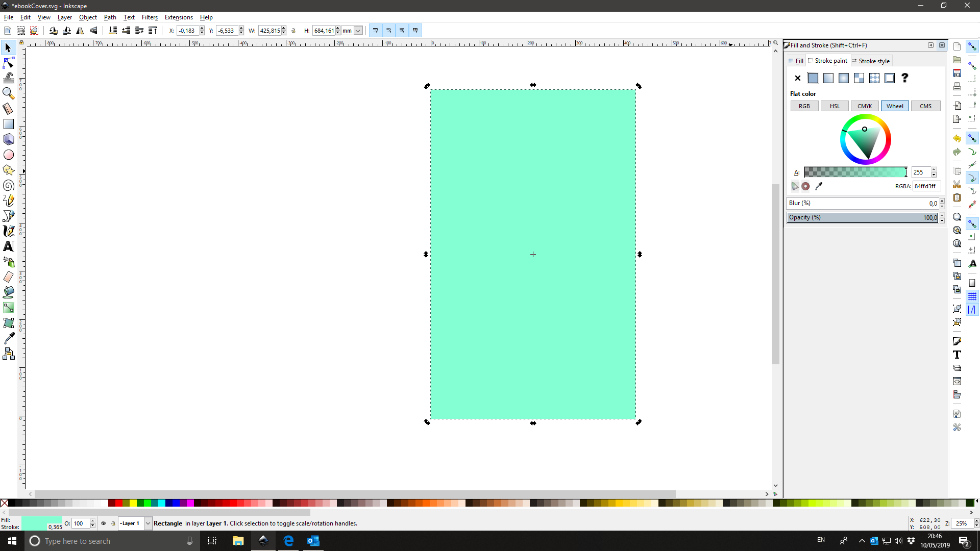Open the units mm dropdown
Screen dimensions: 980x551
point(358,31)
